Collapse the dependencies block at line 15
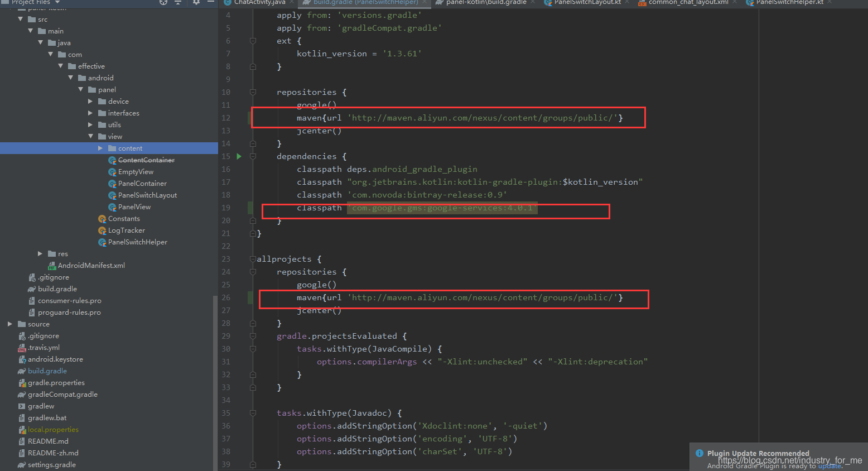The image size is (868, 471). tap(253, 156)
